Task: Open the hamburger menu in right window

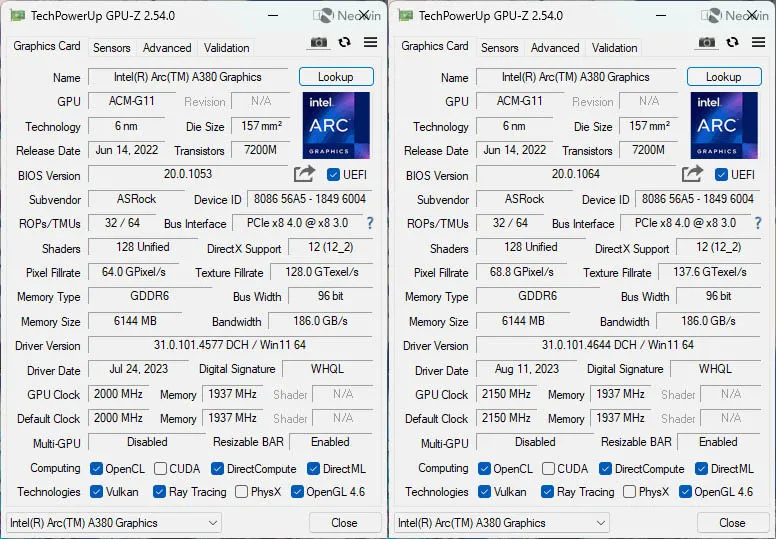Action: pos(758,42)
